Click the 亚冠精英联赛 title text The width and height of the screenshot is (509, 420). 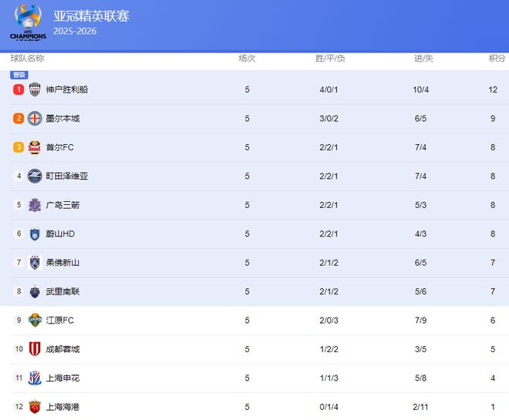point(91,16)
